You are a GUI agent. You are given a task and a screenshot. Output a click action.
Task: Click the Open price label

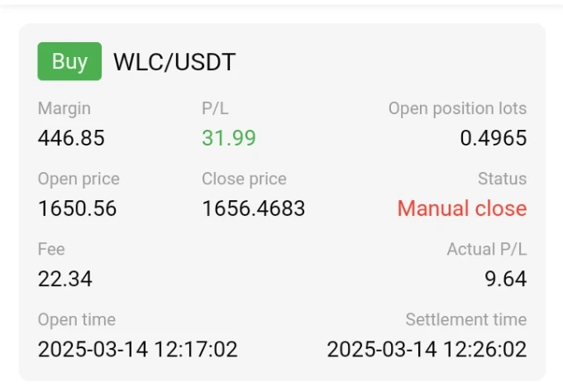tap(79, 179)
